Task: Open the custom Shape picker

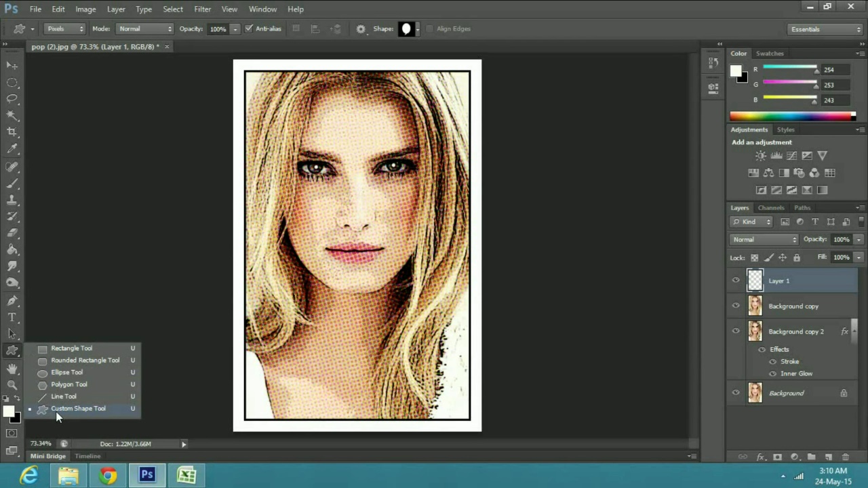Action: pos(409,28)
